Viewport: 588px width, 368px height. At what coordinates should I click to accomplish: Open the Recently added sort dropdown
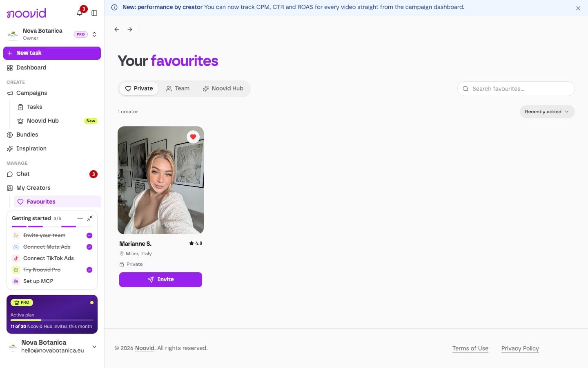pos(547,112)
